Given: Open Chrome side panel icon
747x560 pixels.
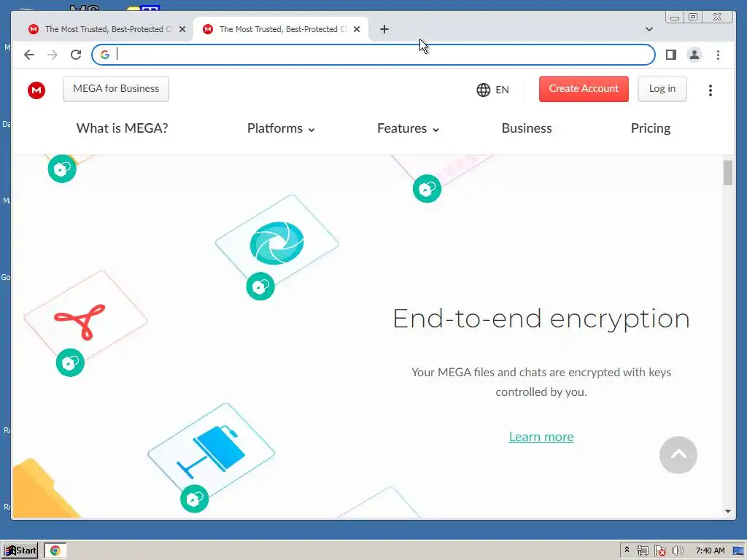Looking at the screenshot, I should coord(671,55).
